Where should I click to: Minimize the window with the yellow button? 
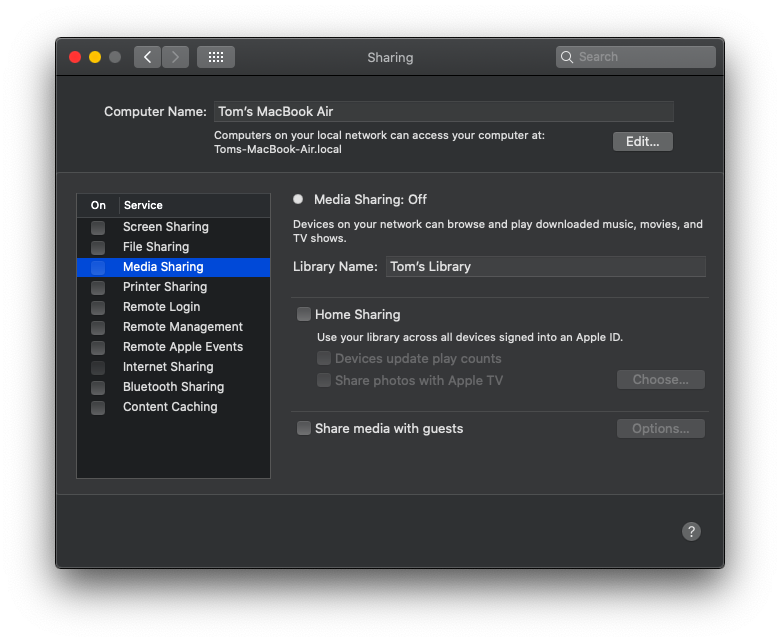coord(95,57)
